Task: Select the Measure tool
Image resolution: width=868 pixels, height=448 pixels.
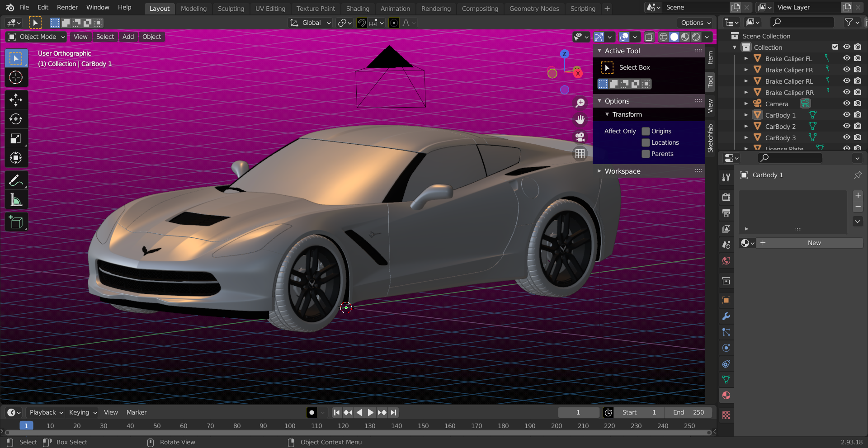Action: point(16,200)
